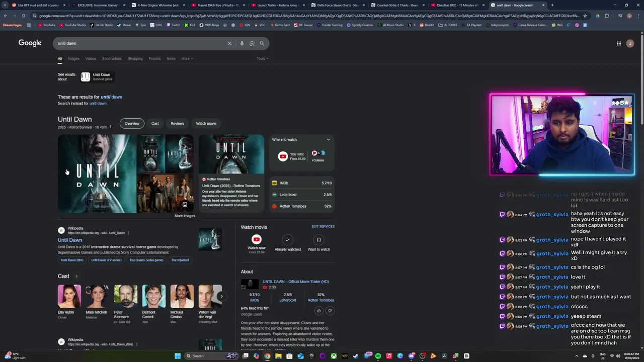Open the Until Dawn game icon chip
644x362 pixels.
(96, 76)
